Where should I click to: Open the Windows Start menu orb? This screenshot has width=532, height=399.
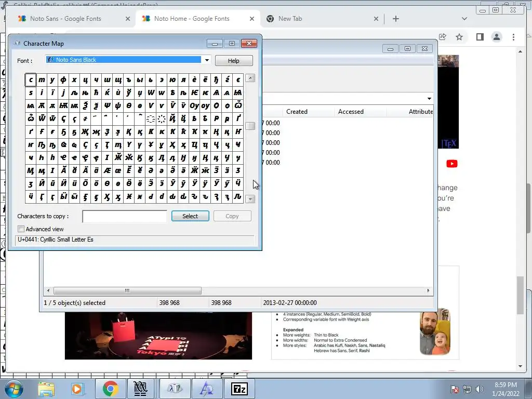click(x=13, y=389)
